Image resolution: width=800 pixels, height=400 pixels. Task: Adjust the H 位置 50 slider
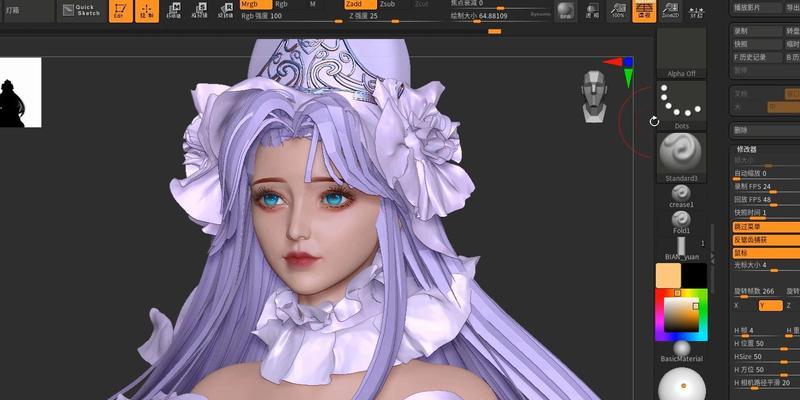[x=766, y=345]
